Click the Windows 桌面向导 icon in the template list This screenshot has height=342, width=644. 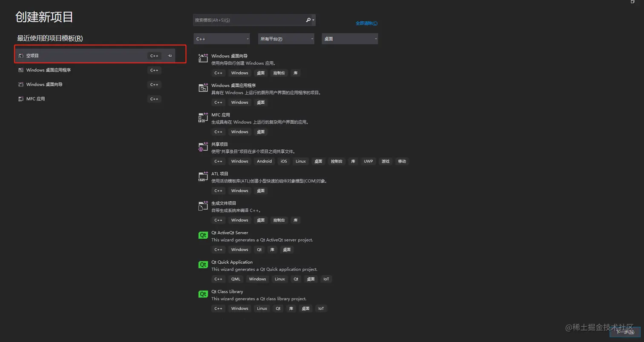[203, 58]
